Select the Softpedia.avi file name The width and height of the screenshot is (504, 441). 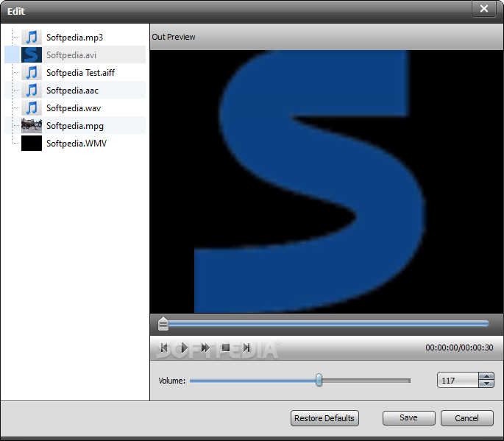(71, 55)
